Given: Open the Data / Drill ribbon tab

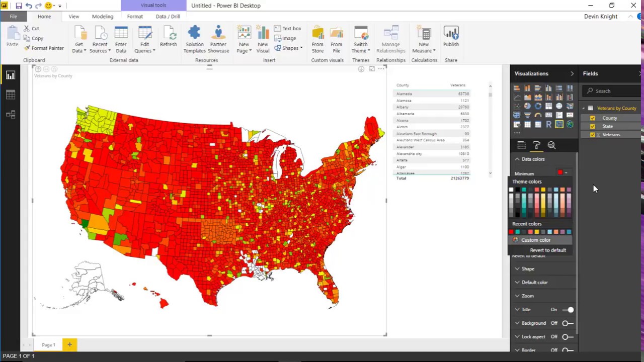Looking at the screenshot, I should [168, 17].
